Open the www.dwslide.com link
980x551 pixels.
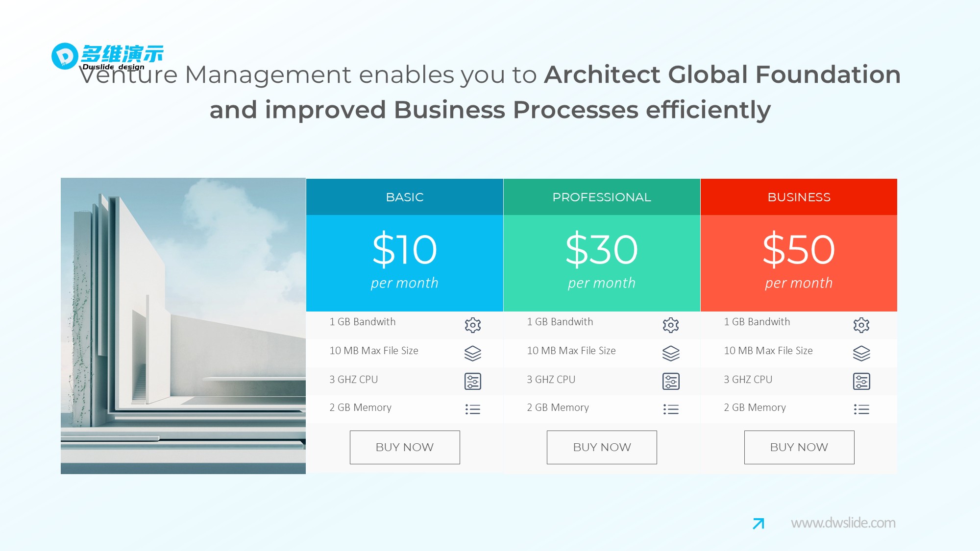coord(843,523)
